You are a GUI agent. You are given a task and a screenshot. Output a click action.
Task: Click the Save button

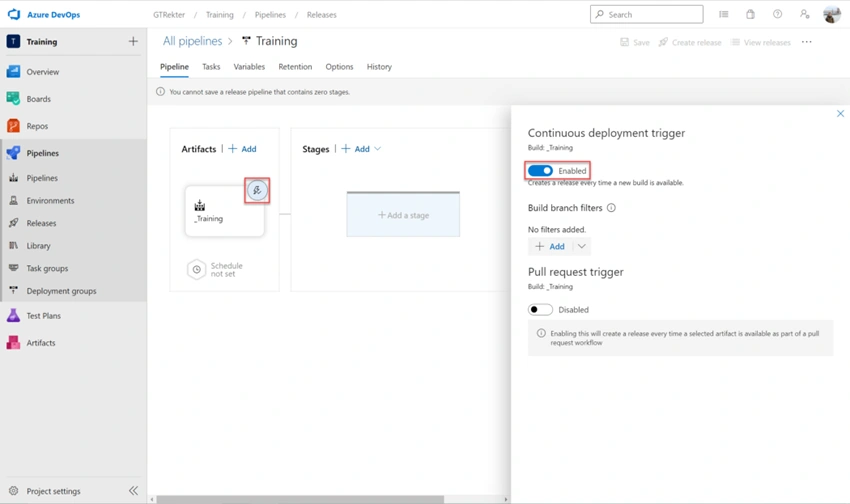(635, 42)
